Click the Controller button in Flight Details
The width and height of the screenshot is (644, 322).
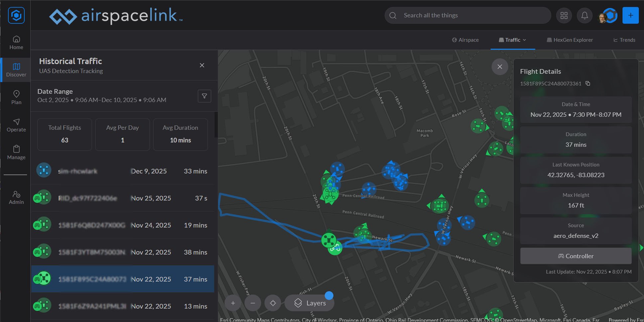click(x=576, y=256)
